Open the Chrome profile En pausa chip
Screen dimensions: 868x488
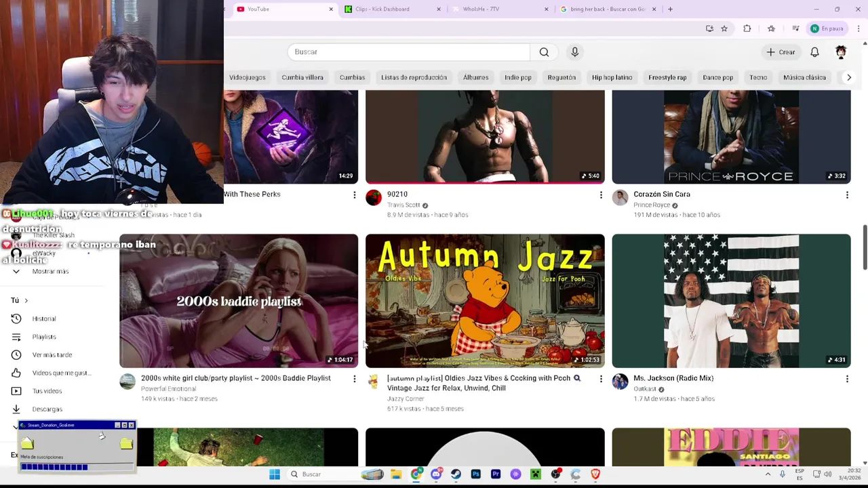click(827, 28)
